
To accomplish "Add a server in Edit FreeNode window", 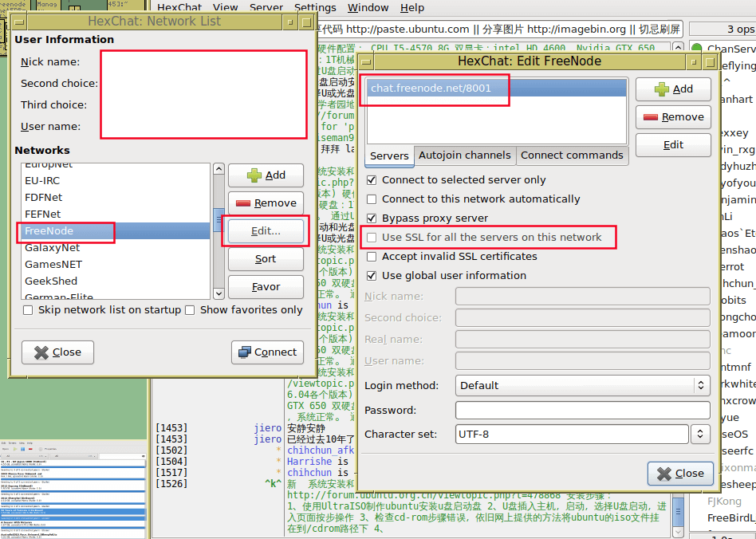I will (673, 89).
